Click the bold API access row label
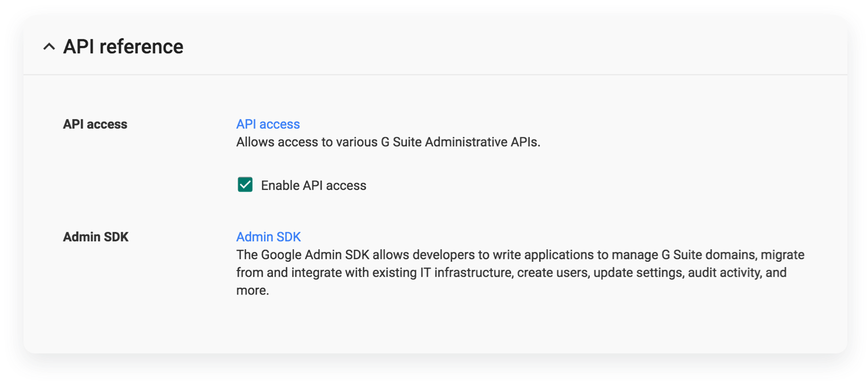 [x=95, y=124]
